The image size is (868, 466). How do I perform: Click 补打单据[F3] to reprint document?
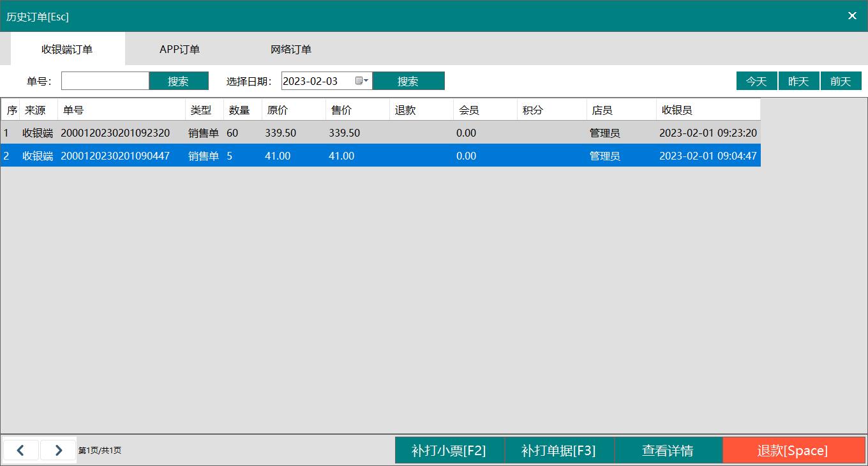[559, 450]
